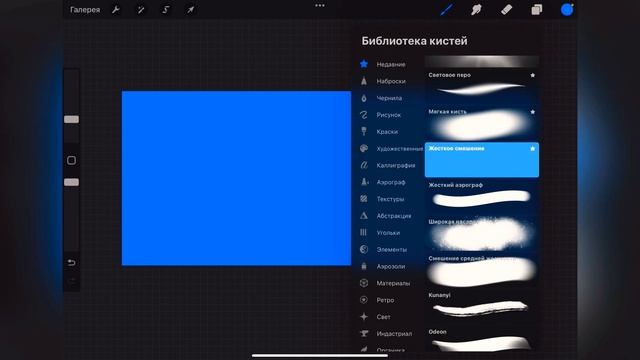Viewport: 640px width, 360px height.
Task: Undo with the curved arrow button
Action: (71, 262)
